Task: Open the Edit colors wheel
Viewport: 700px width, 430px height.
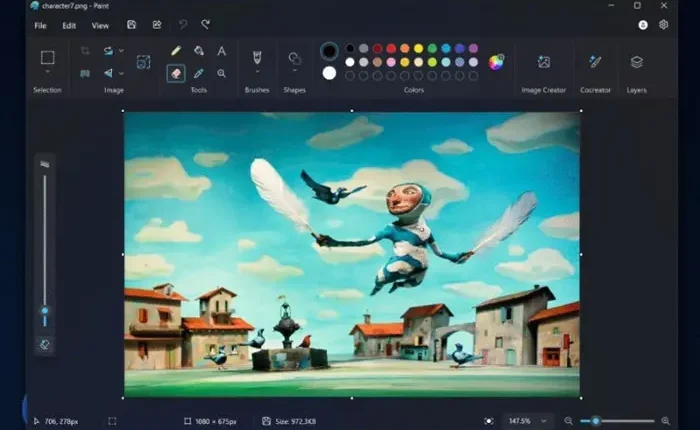Action: tap(495, 61)
